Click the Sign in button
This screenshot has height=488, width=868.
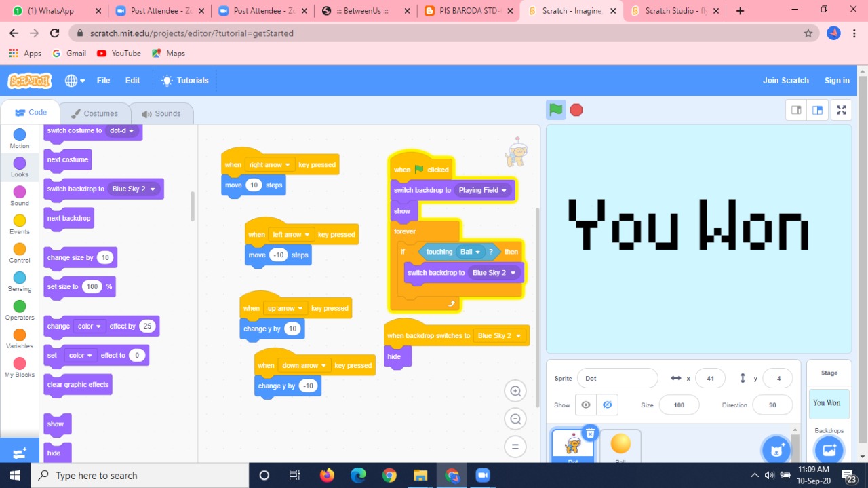837,80
